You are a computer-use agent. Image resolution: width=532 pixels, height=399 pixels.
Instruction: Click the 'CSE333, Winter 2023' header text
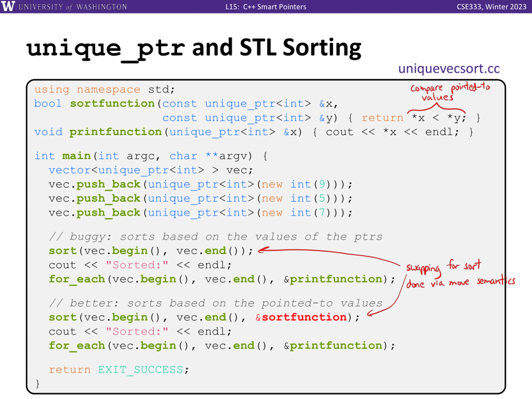pyautogui.click(x=492, y=7)
